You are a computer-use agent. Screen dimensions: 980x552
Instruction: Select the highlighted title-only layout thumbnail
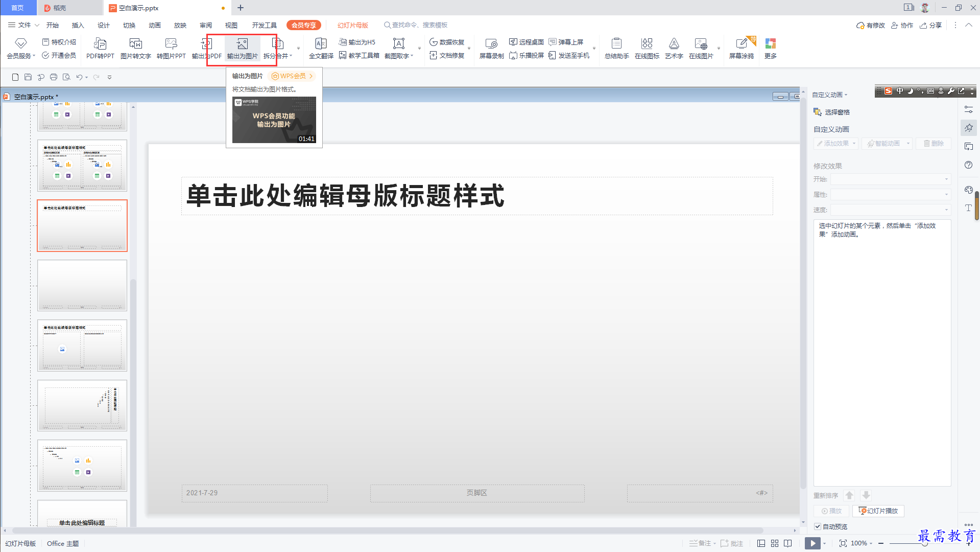[x=82, y=225]
